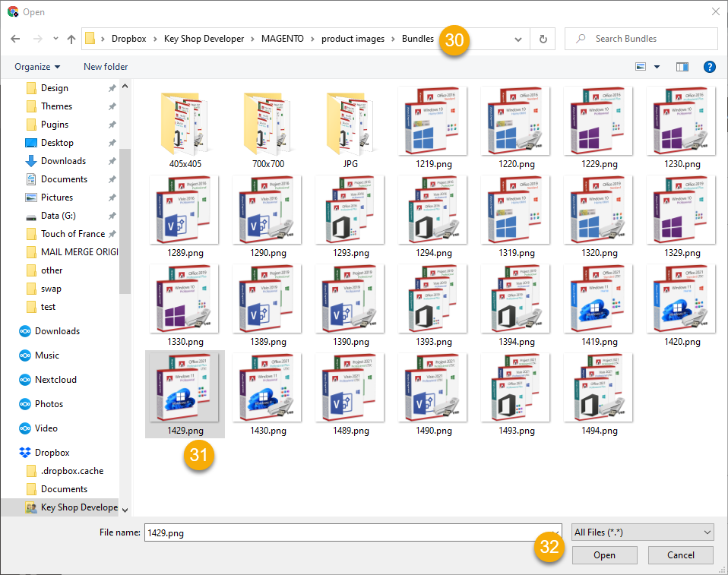This screenshot has height=575, width=728.
Task: Open the file type All Files dropdown
Action: tap(642, 532)
